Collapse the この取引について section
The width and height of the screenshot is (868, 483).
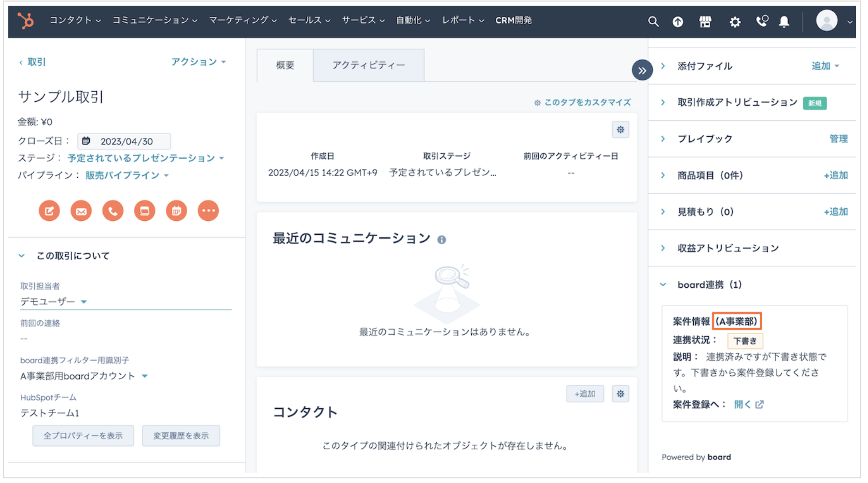click(22, 255)
